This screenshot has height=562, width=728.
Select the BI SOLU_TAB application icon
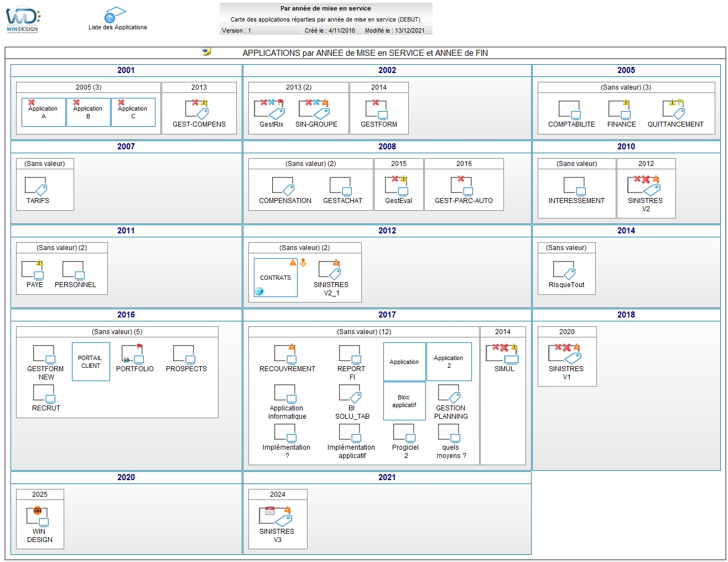[351, 393]
